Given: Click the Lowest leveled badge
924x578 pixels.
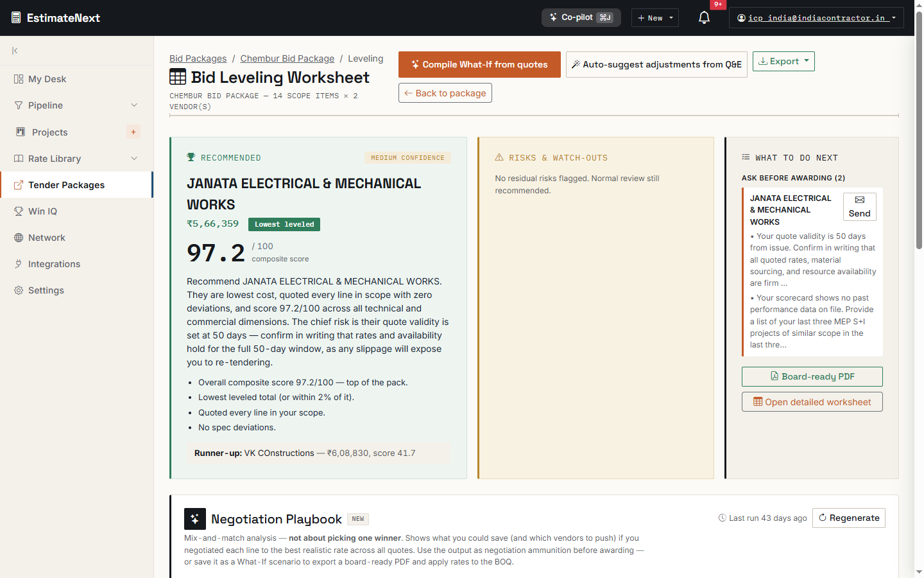Looking at the screenshot, I should (284, 224).
